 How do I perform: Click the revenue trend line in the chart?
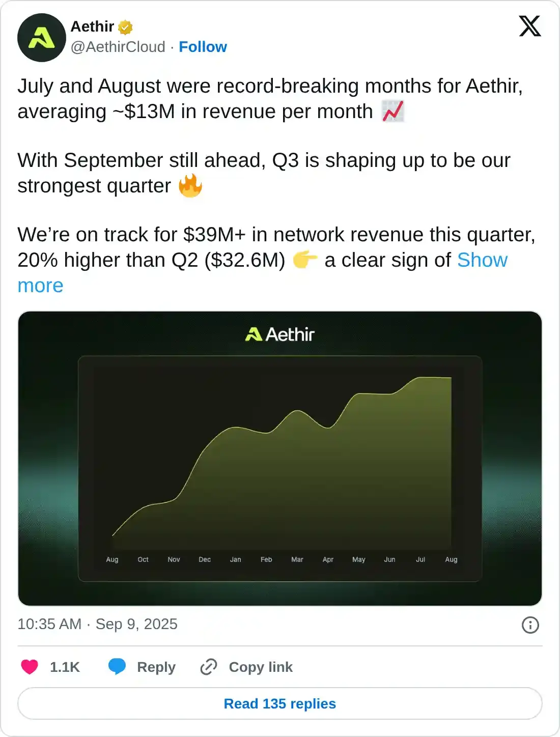[295, 410]
